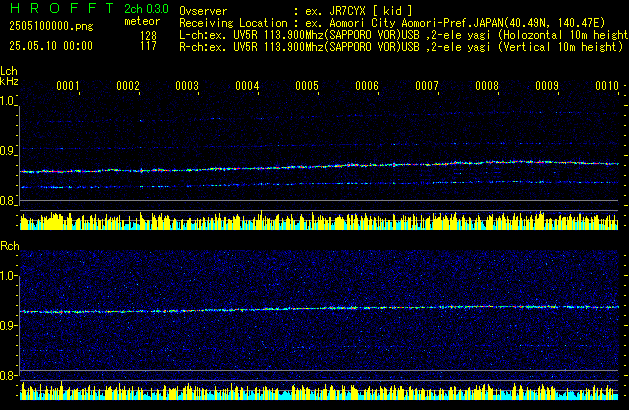This screenshot has width=629, height=410.
Task: Click time marker 0007
Action: 427,86
